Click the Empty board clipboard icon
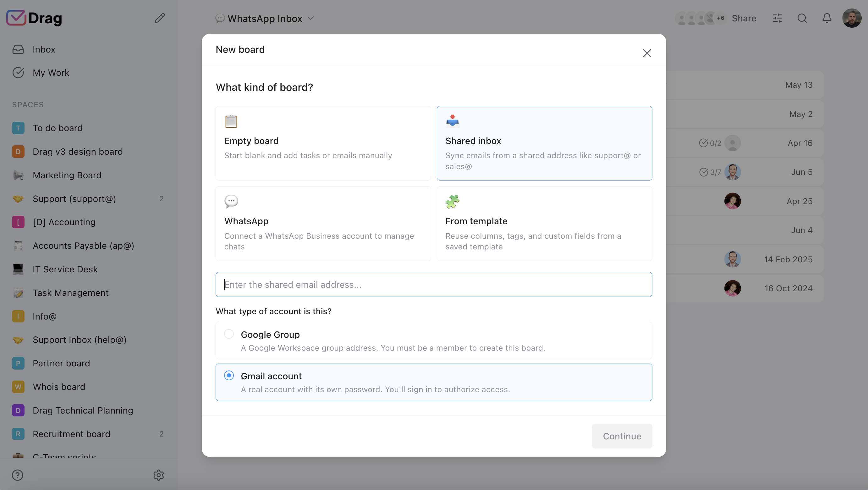 [231, 121]
